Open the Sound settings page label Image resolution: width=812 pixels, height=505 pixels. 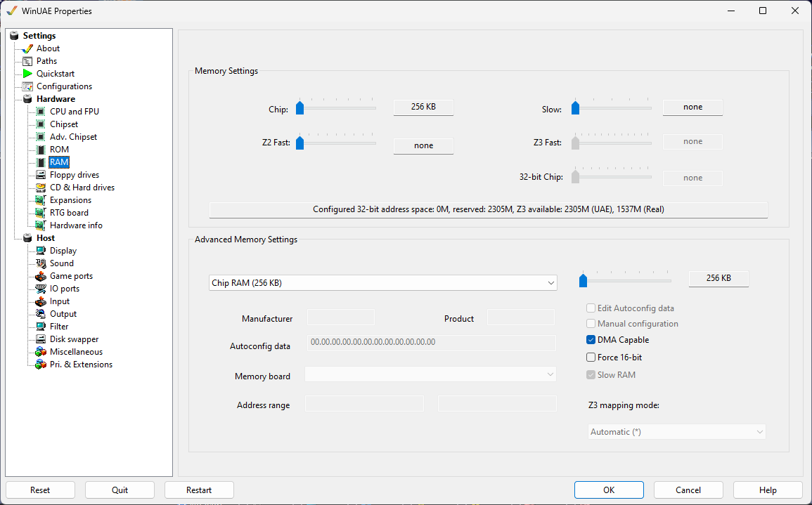tap(62, 263)
